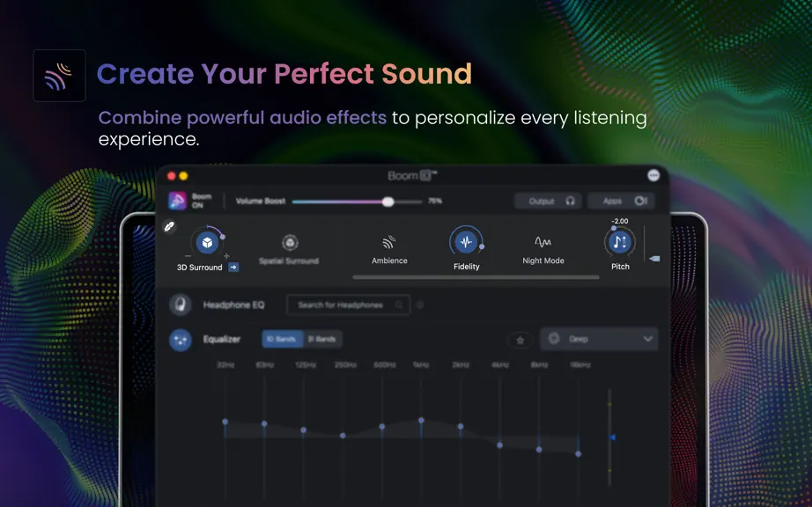Toggle the Pitch effect icon
This screenshot has height=507, width=812.
[620, 242]
